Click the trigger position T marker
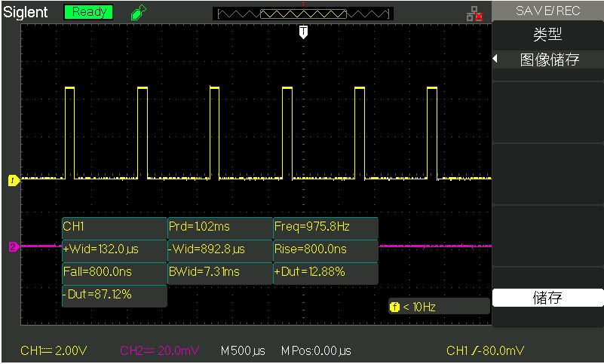The height and width of the screenshot is (364, 604). point(304,32)
